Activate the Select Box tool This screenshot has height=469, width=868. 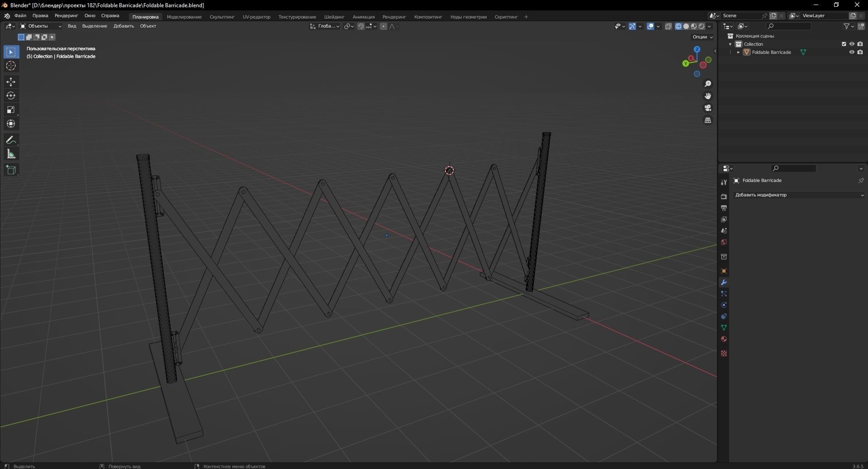tap(11, 52)
